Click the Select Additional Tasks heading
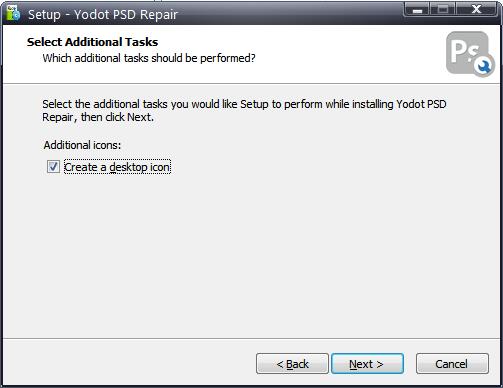 (92, 42)
